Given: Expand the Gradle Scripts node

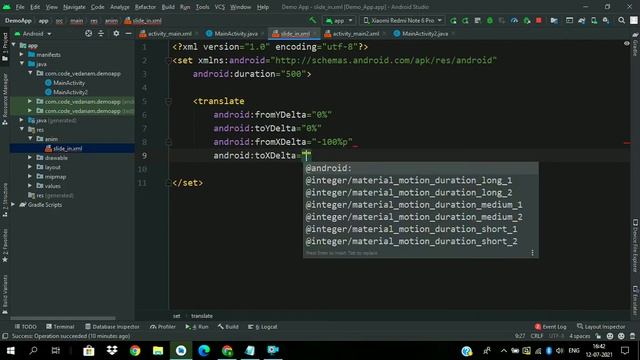Looking at the screenshot, I should pos(13,204).
